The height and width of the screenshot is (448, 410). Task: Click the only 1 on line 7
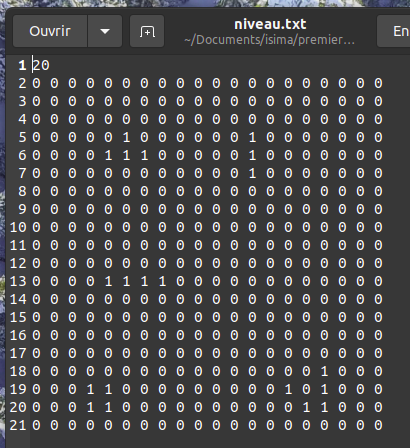[252, 173]
